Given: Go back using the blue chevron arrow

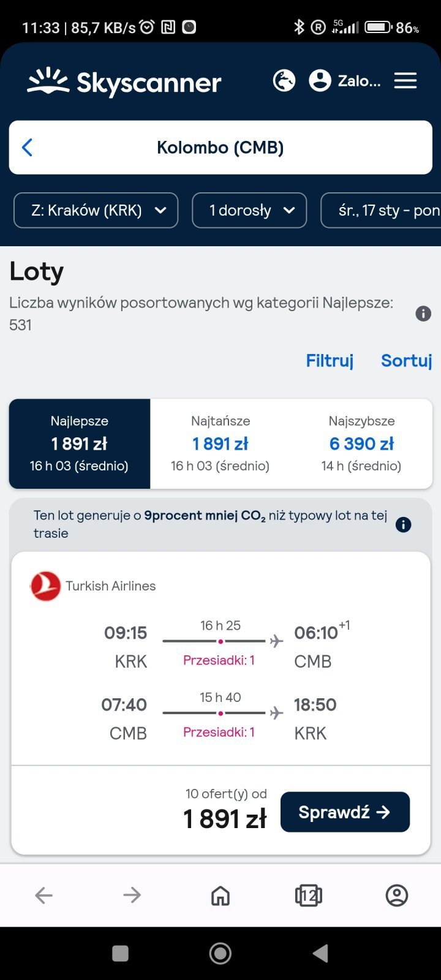Looking at the screenshot, I should (27, 148).
